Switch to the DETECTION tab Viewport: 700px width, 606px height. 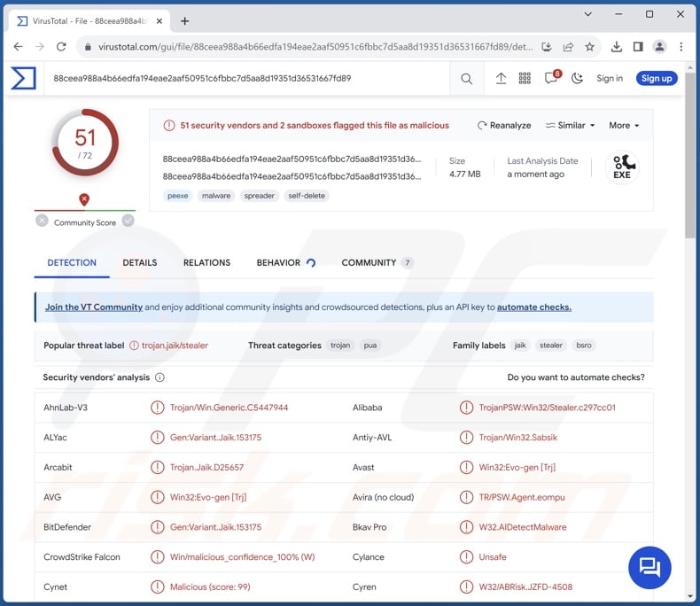(72, 263)
